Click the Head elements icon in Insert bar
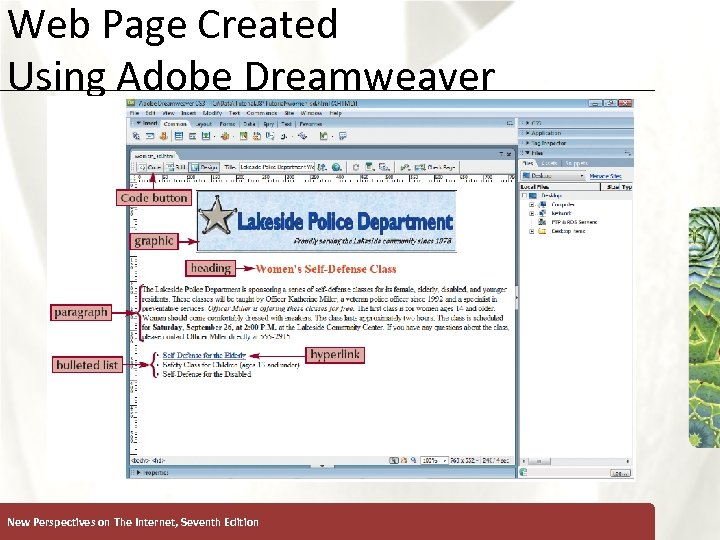720x540 pixels. (284, 136)
